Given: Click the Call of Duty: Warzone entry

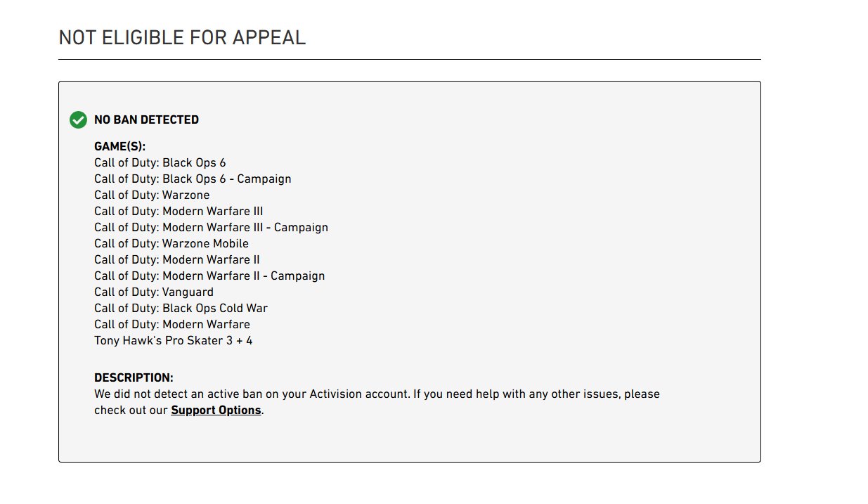Looking at the screenshot, I should point(152,195).
